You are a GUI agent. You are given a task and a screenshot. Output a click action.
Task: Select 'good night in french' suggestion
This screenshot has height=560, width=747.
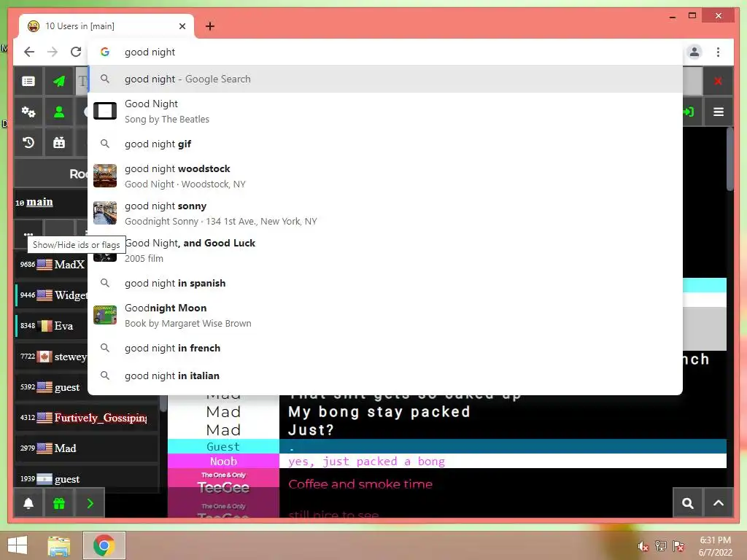(x=385, y=348)
